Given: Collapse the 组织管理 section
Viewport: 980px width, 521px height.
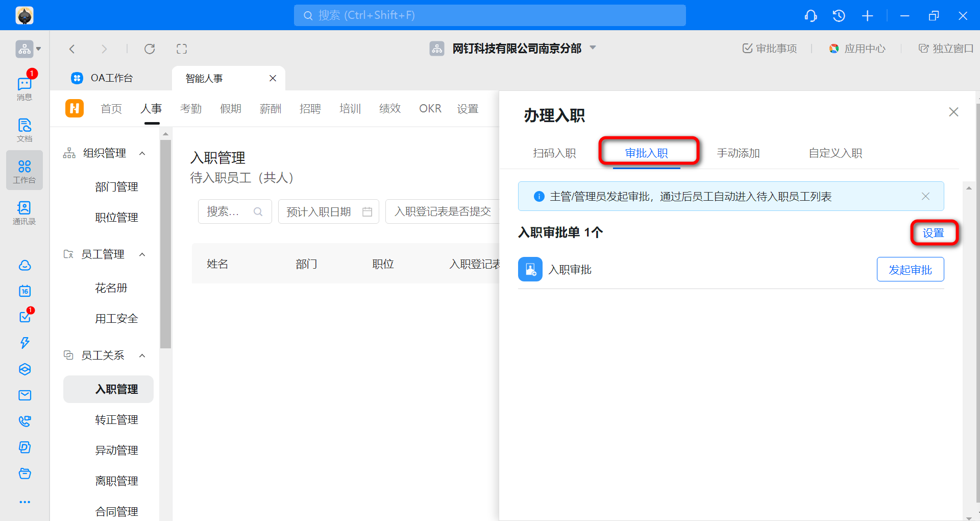Looking at the screenshot, I should click(142, 153).
